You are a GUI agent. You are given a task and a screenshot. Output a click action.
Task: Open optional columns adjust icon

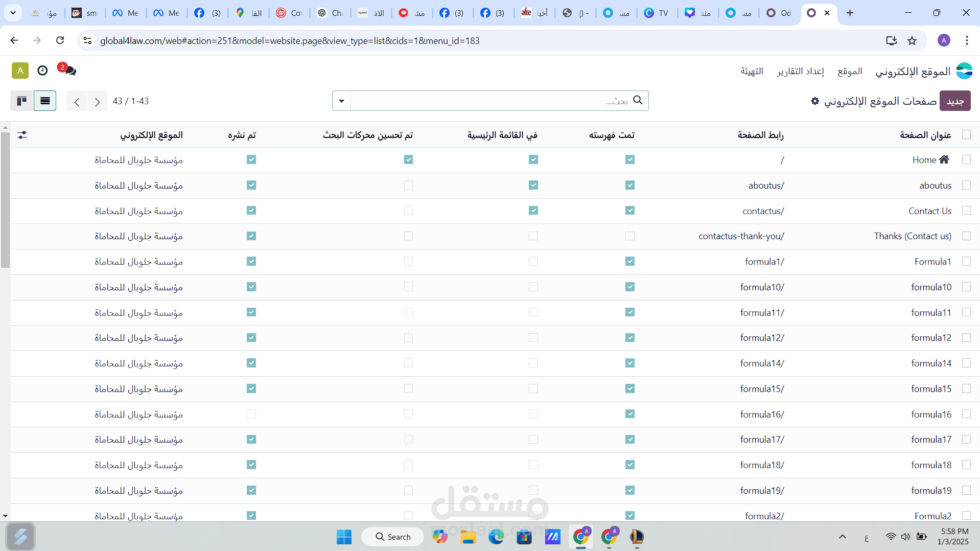click(22, 135)
